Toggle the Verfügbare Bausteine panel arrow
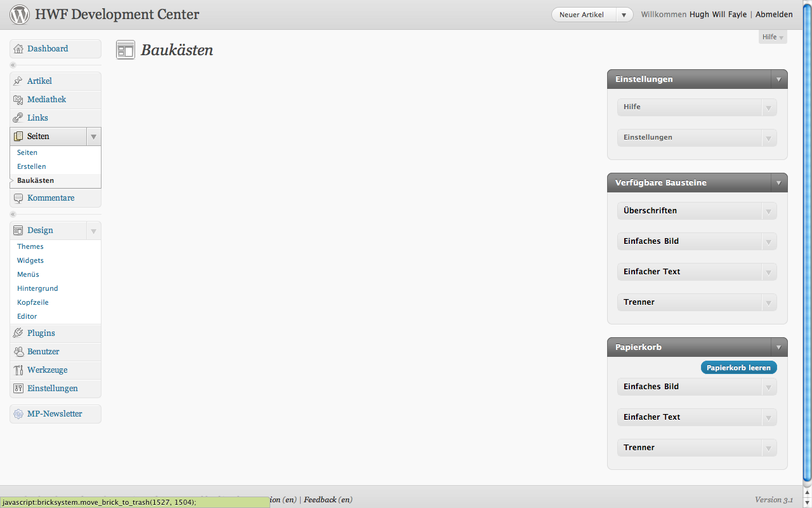The width and height of the screenshot is (812, 508). 779,183
